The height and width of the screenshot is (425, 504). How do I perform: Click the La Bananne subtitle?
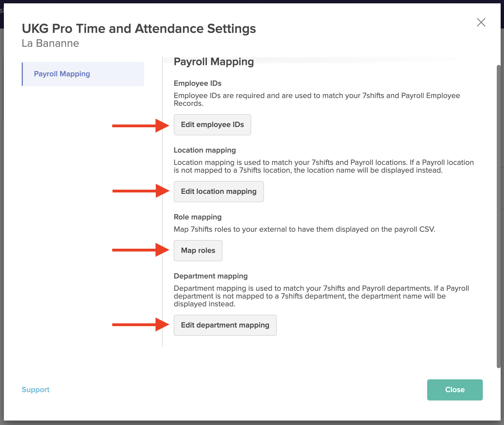point(50,43)
